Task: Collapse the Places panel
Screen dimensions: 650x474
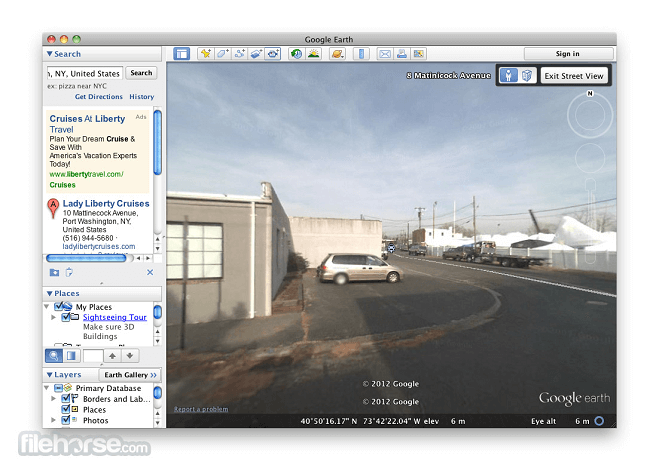Action: click(50, 294)
